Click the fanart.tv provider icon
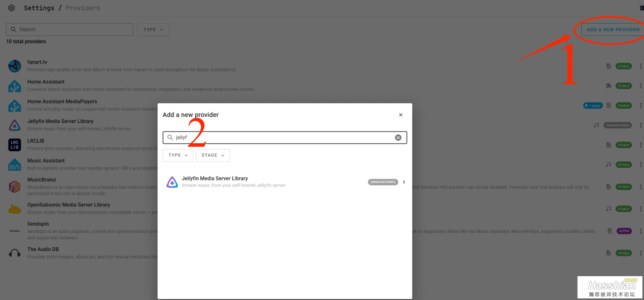The width and height of the screenshot is (644, 300). (x=15, y=66)
